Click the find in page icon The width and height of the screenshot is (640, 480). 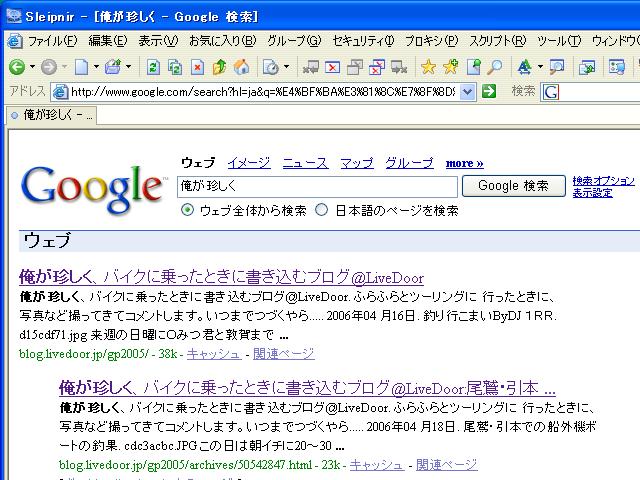[x=557, y=67]
